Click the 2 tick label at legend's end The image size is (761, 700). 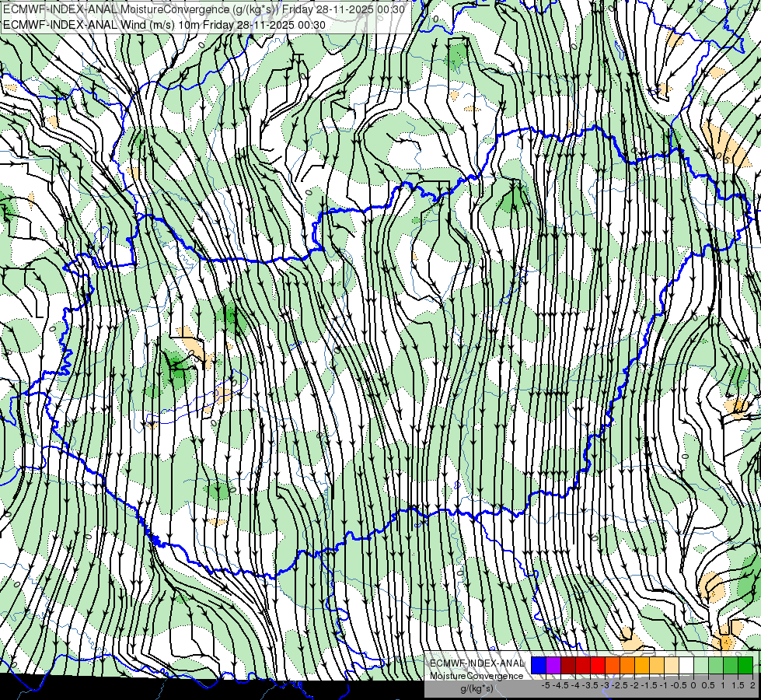click(x=752, y=685)
